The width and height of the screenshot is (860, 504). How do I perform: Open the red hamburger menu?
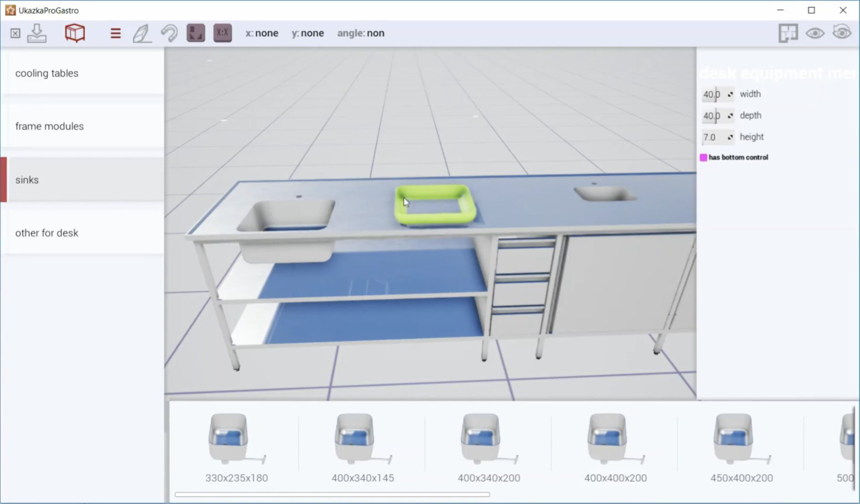116,33
